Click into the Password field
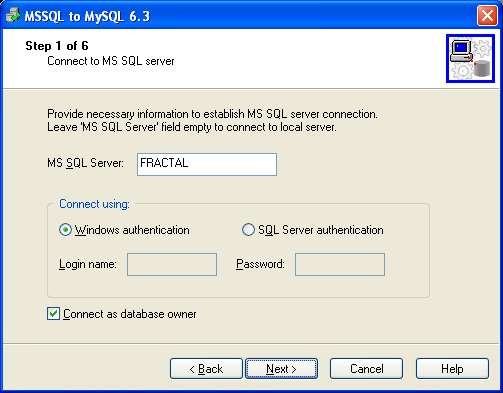503x393 pixels. click(340, 264)
